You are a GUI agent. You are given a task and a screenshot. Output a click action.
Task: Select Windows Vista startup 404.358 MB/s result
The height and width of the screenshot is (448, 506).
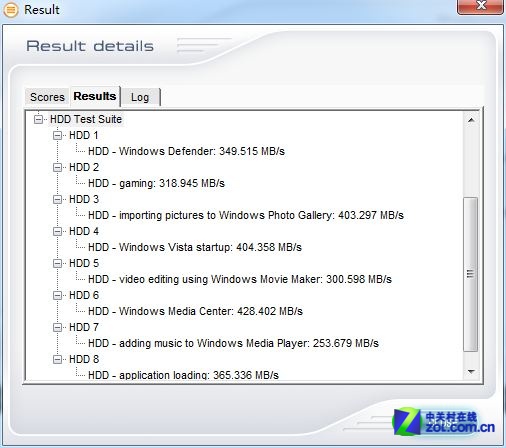tap(195, 247)
